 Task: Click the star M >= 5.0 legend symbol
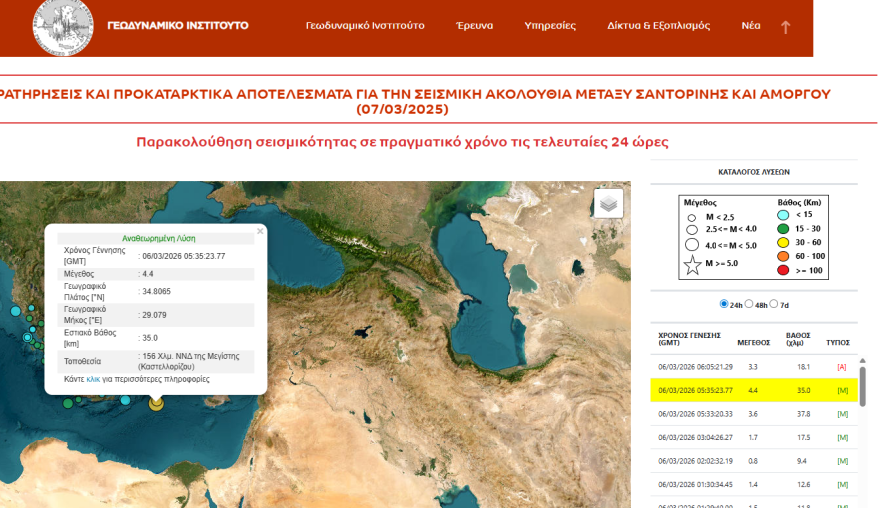pyautogui.click(x=693, y=264)
